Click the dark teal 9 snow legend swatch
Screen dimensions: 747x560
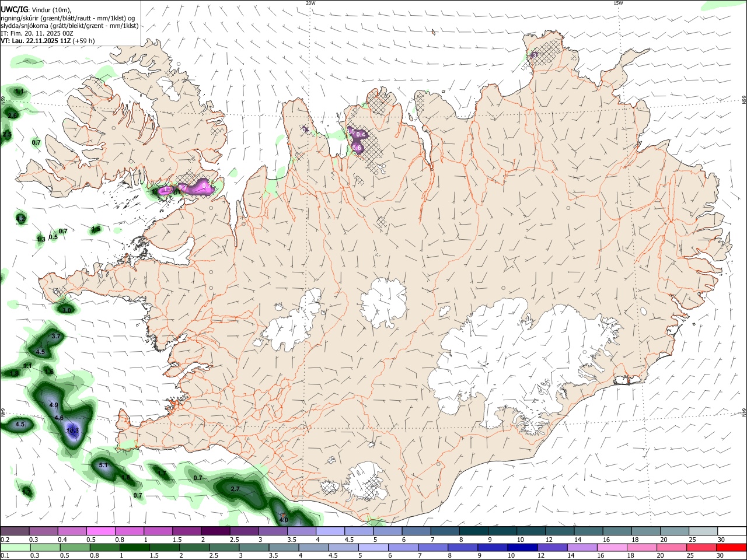coord(502,531)
